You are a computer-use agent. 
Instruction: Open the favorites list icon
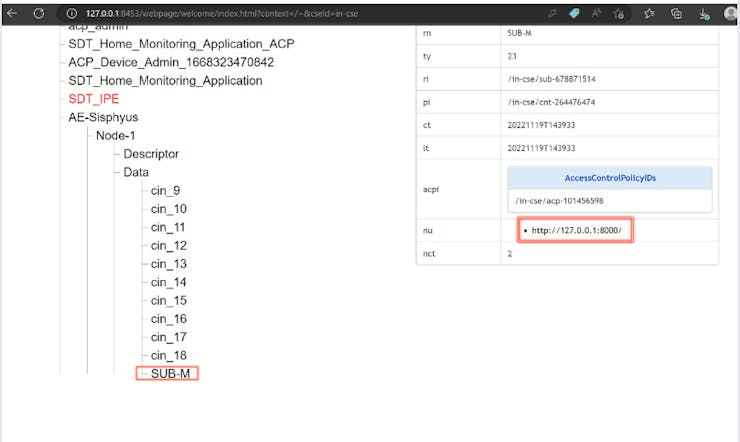click(649, 13)
